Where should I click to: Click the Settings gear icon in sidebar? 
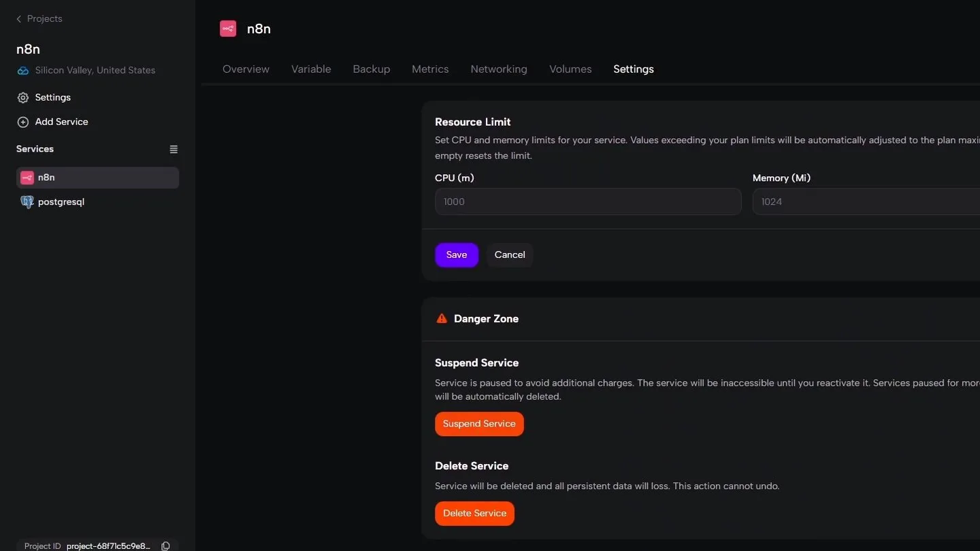[23, 98]
